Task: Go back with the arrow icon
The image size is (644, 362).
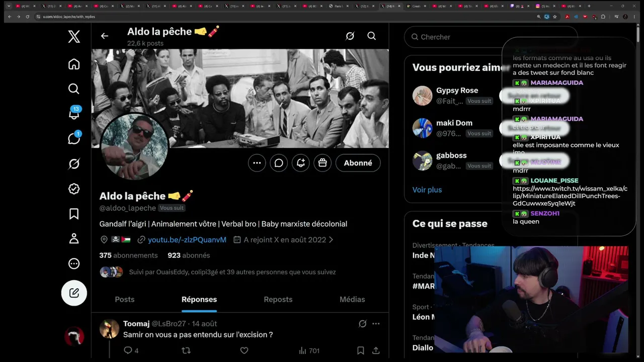Action: click(104, 36)
